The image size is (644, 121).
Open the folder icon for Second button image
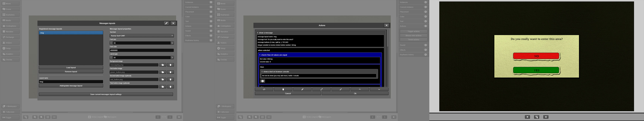[162, 79]
